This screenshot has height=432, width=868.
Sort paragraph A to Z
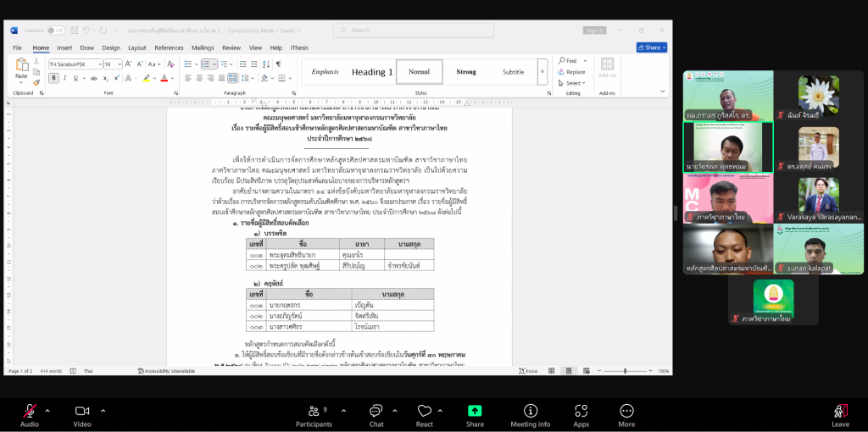click(x=265, y=64)
